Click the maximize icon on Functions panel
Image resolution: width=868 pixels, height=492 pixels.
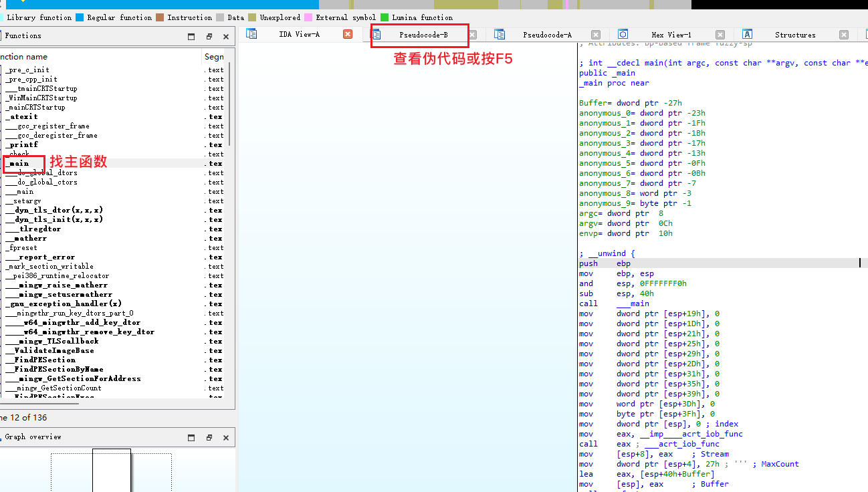(191, 35)
